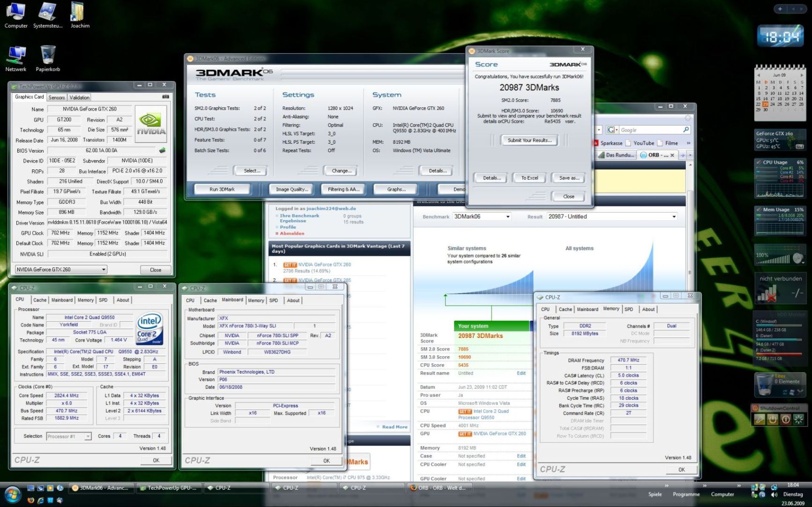Click the TechPowerUp GPU-Z taskbar button
This screenshot has width=812, height=507.
169,488
